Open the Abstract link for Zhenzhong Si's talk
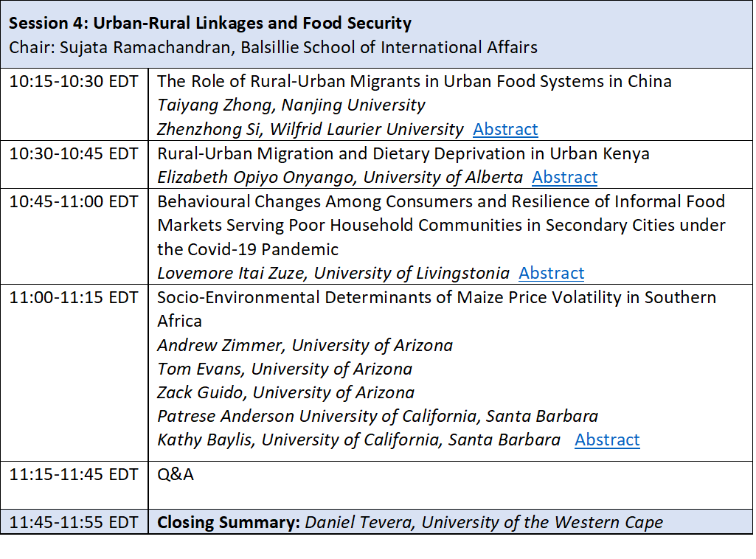Viewport: 756px width, 559px height. [505, 129]
